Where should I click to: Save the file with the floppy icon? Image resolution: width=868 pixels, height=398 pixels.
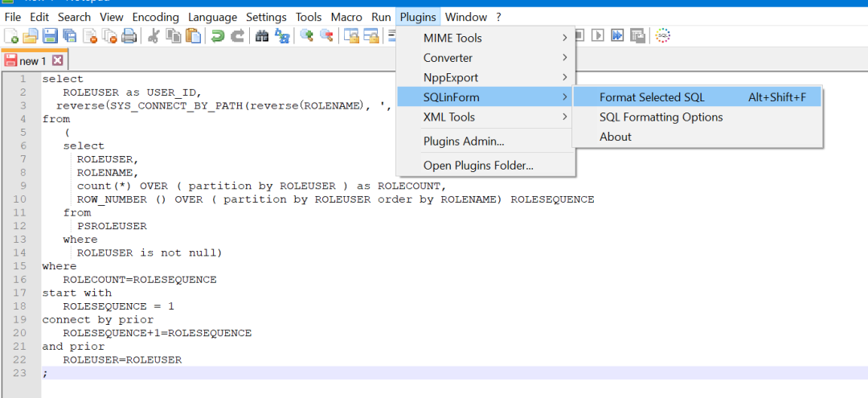[51, 36]
